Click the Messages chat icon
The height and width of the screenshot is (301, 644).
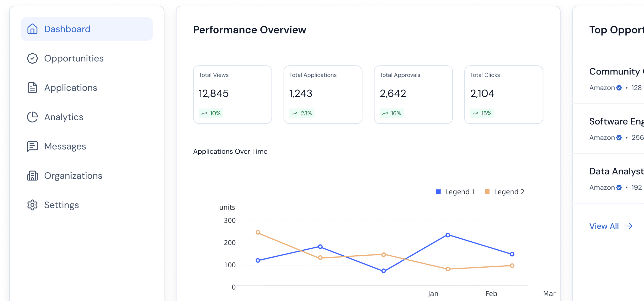32,147
